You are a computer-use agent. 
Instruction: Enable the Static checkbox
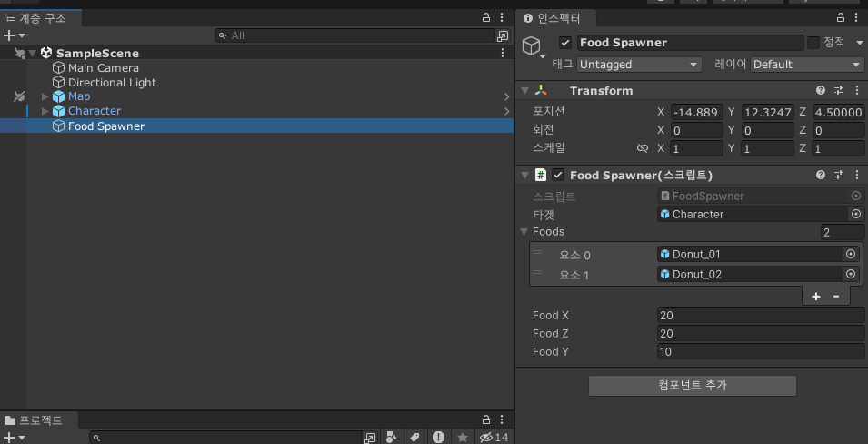(813, 43)
